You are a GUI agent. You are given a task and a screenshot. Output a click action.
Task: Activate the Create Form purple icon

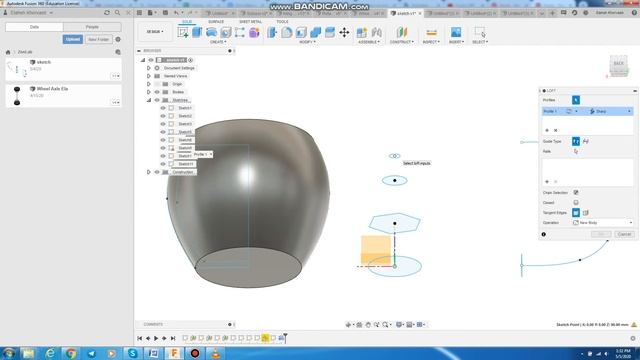(254, 32)
